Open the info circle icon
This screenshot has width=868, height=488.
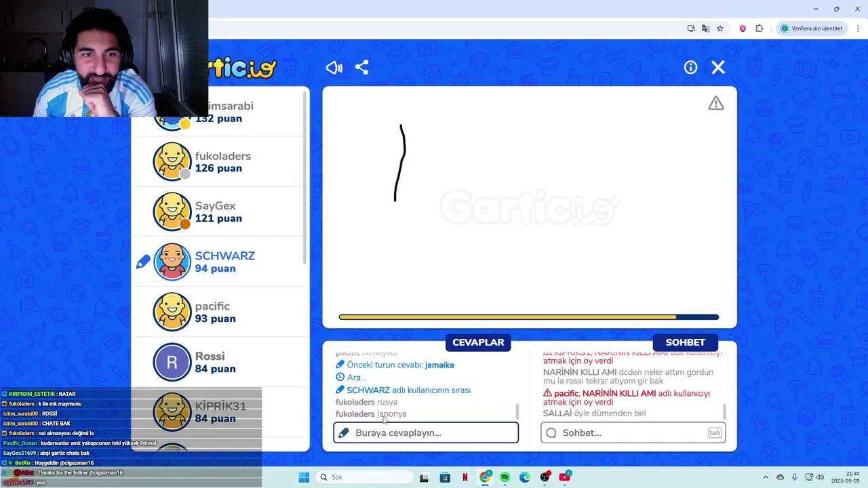690,68
